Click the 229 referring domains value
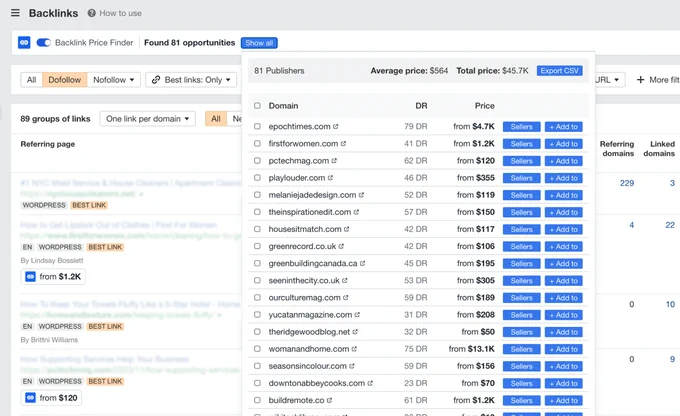Viewport: 680px width, 416px height. [x=627, y=183]
